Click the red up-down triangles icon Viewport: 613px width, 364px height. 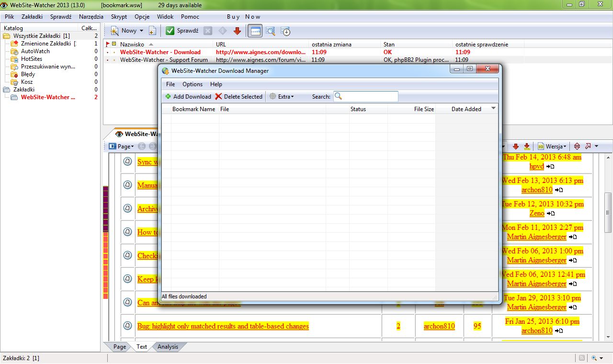[577, 146]
